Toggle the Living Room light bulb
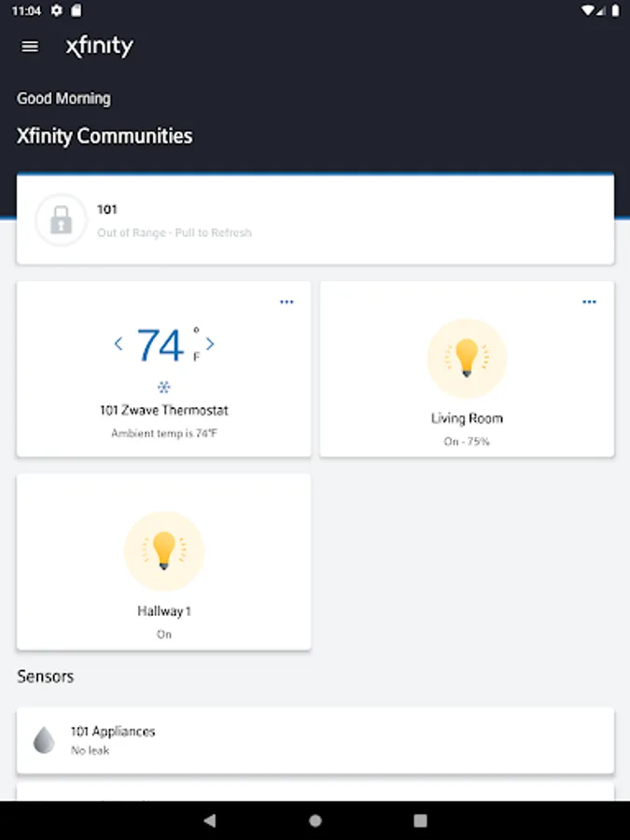 click(466, 358)
